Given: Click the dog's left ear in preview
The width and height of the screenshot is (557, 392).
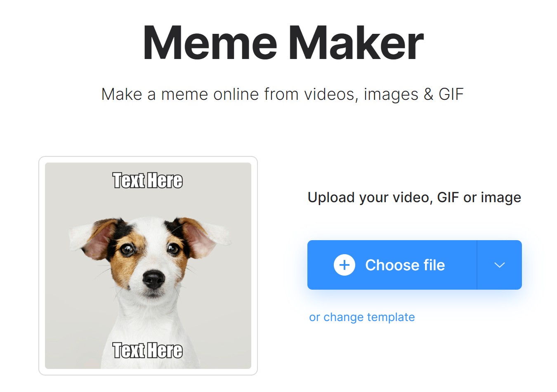Looking at the screenshot, I should 91,239.
